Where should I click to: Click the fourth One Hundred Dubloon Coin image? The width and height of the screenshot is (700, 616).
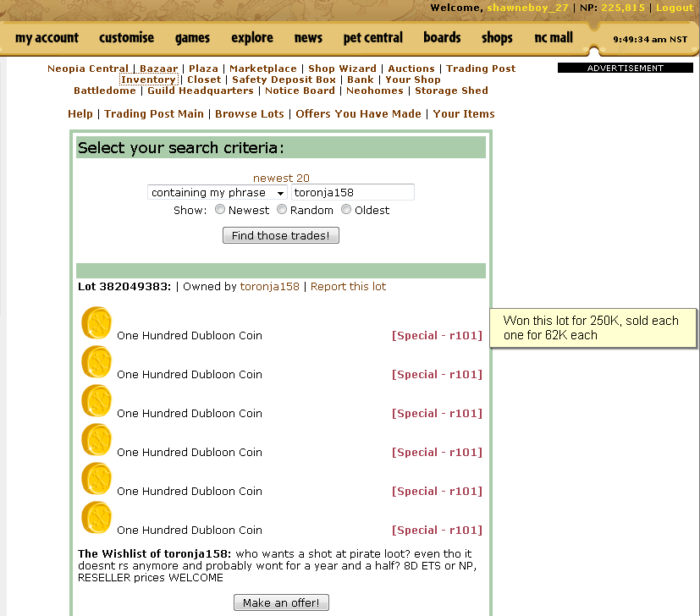[96, 439]
